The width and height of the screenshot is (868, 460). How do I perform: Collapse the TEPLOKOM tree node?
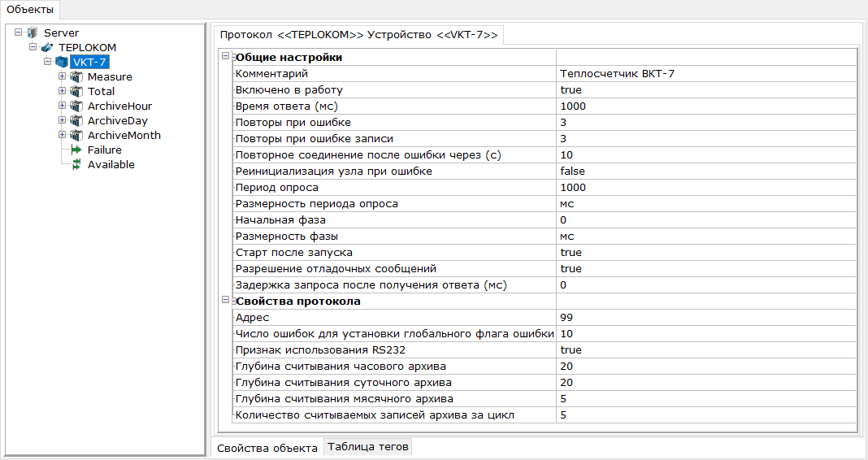[33, 46]
